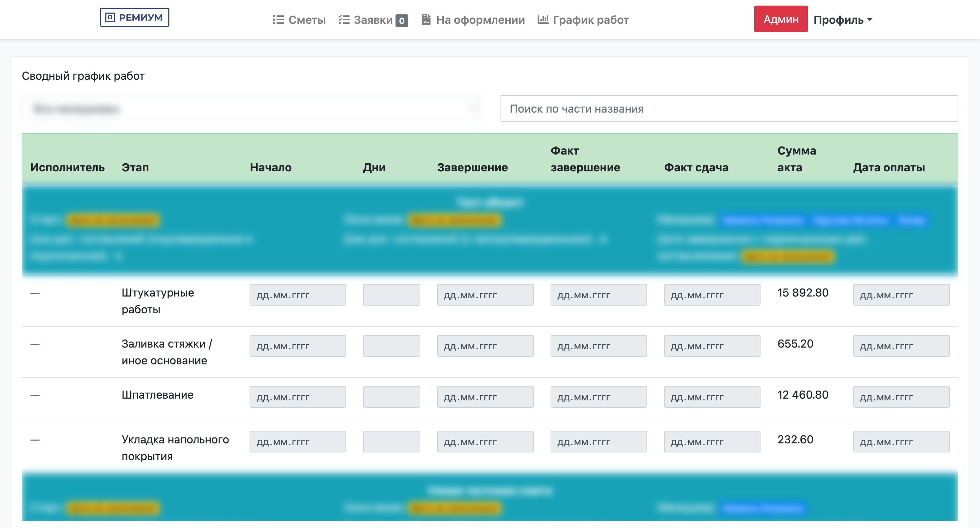The width and height of the screenshot is (980, 528).
Task: Set Начало date for Штукатурные работы
Action: point(297,295)
